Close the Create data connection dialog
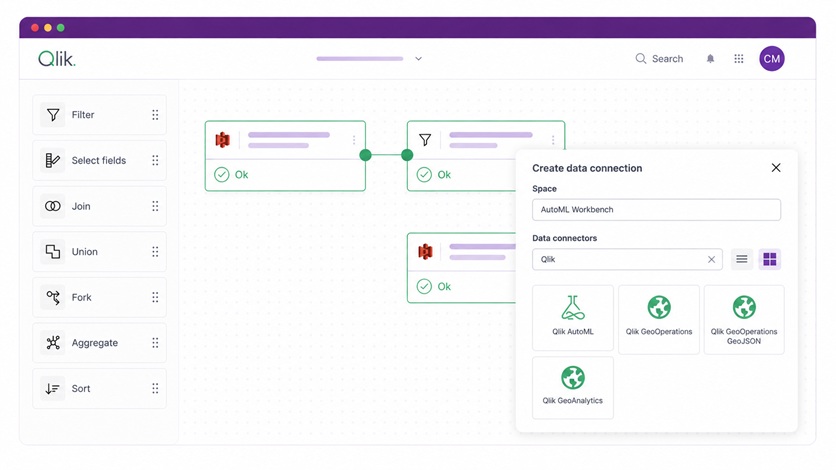The width and height of the screenshot is (836, 470). click(x=776, y=168)
